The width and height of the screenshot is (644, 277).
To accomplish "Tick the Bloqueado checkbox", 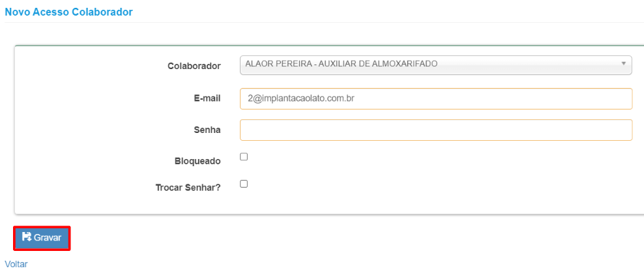I will 244,156.
